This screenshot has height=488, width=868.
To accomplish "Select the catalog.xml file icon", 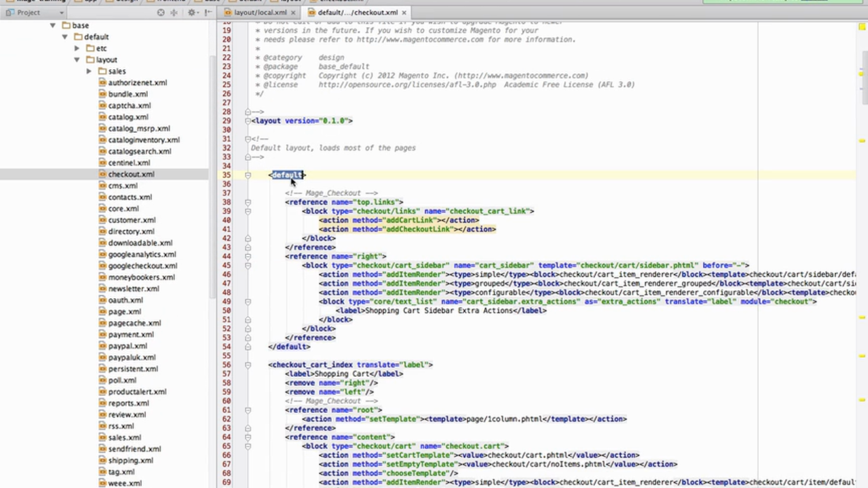I will point(102,117).
